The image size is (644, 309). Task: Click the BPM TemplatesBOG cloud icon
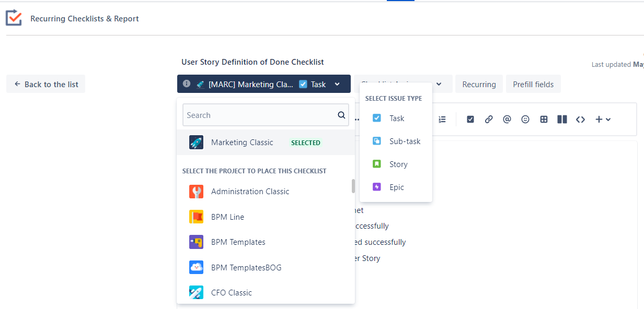[196, 267]
